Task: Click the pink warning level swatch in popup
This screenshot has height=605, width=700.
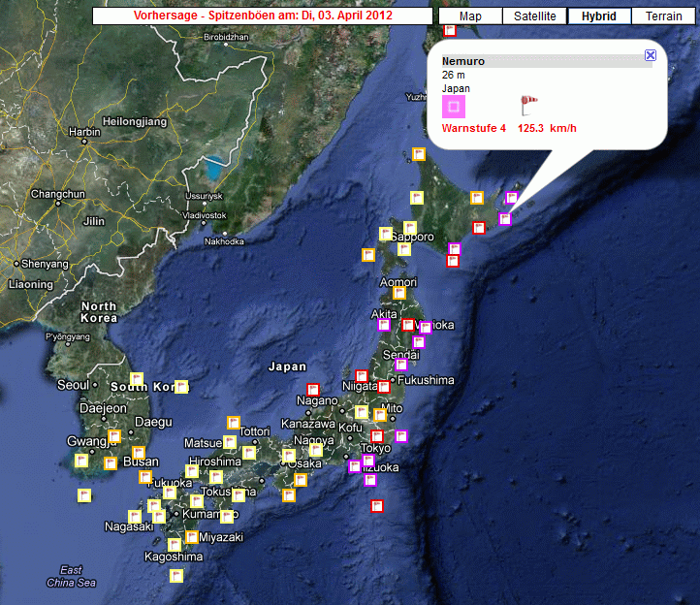Action: click(454, 107)
